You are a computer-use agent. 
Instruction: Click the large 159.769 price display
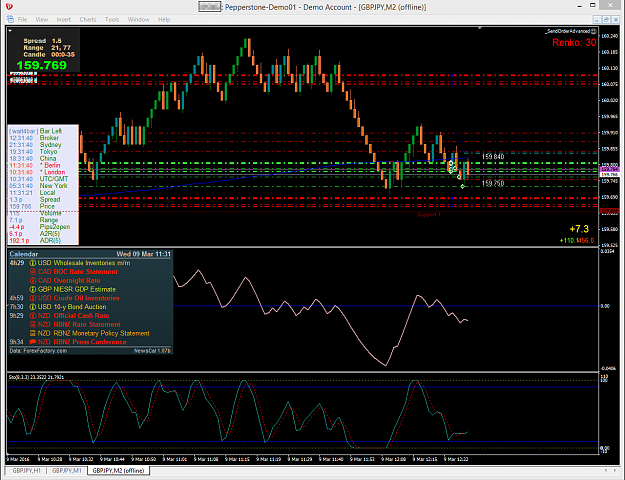click(x=41, y=65)
